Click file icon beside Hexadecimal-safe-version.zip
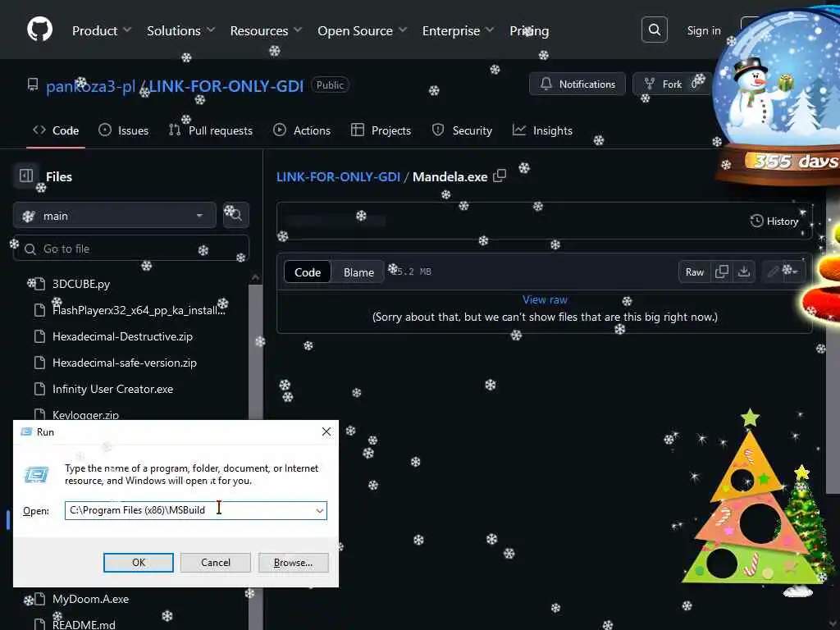This screenshot has height=630, width=840. click(x=39, y=363)
